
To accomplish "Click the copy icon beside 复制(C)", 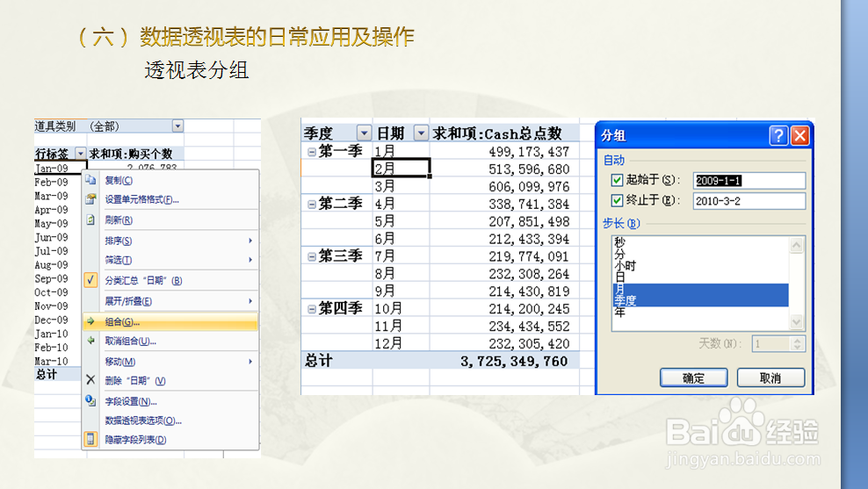I will tap(90, 180).
